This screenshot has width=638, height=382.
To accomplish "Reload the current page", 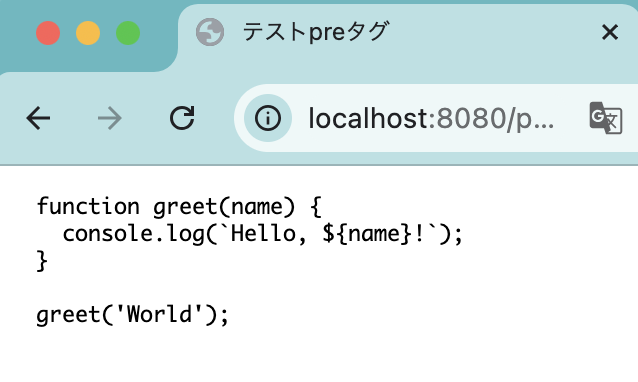I will (182, 118).
